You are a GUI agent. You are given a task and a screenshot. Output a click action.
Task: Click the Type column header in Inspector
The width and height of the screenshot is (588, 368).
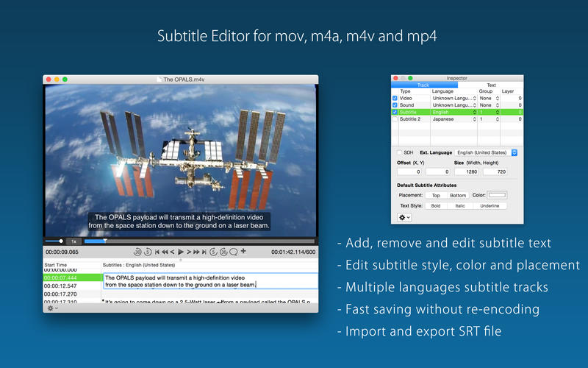406,91
